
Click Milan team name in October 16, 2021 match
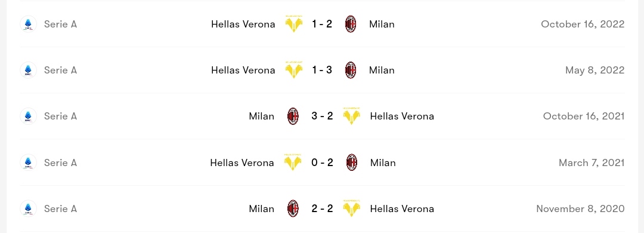click(262, 116)
